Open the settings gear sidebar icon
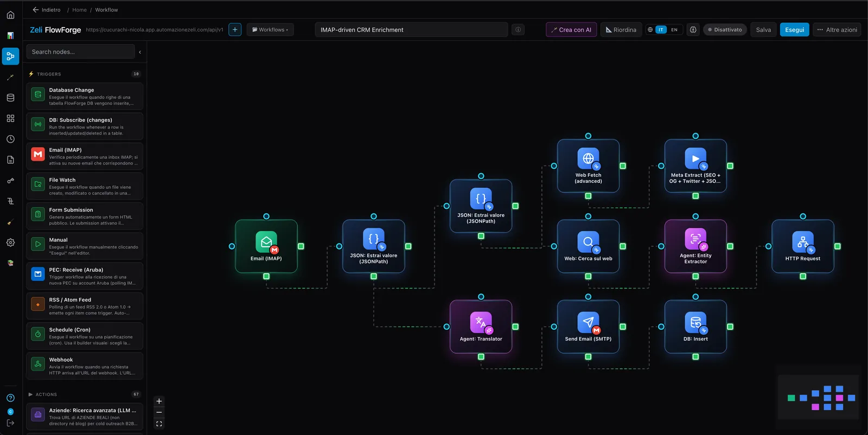This screenshot has height=435, width=868. [x=10, y=242]
